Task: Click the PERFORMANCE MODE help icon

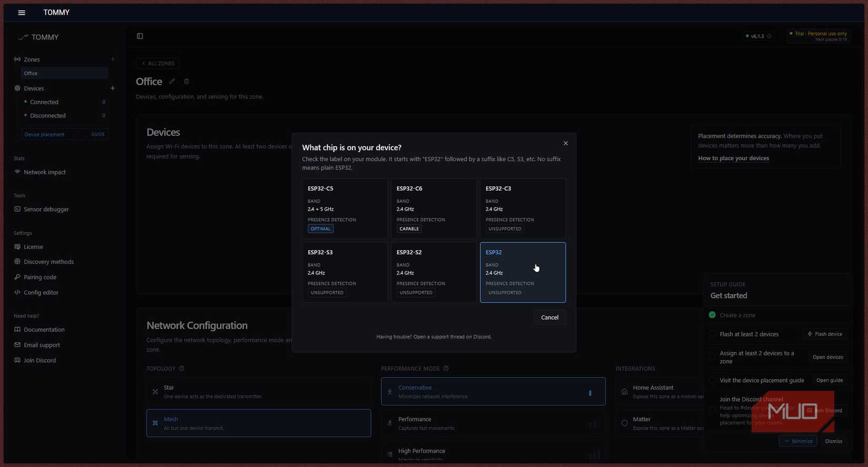Action: coord(446,369)
